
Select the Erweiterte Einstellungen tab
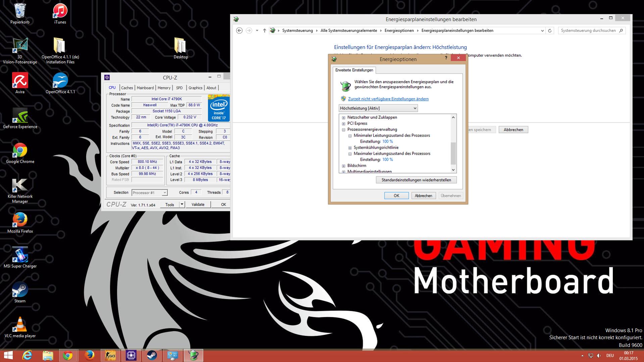(354, 70)
